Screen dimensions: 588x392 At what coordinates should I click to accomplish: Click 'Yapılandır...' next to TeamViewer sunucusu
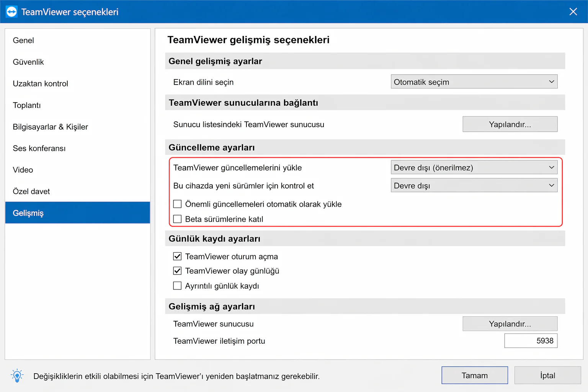510,324
